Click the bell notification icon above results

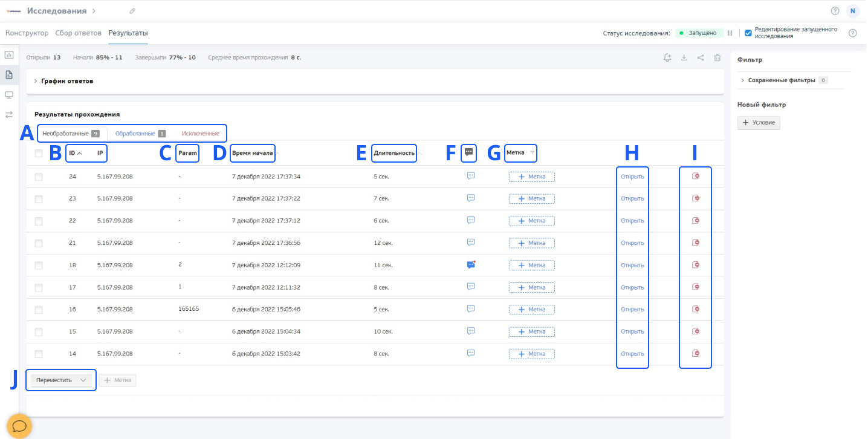(x=667, y=58)
